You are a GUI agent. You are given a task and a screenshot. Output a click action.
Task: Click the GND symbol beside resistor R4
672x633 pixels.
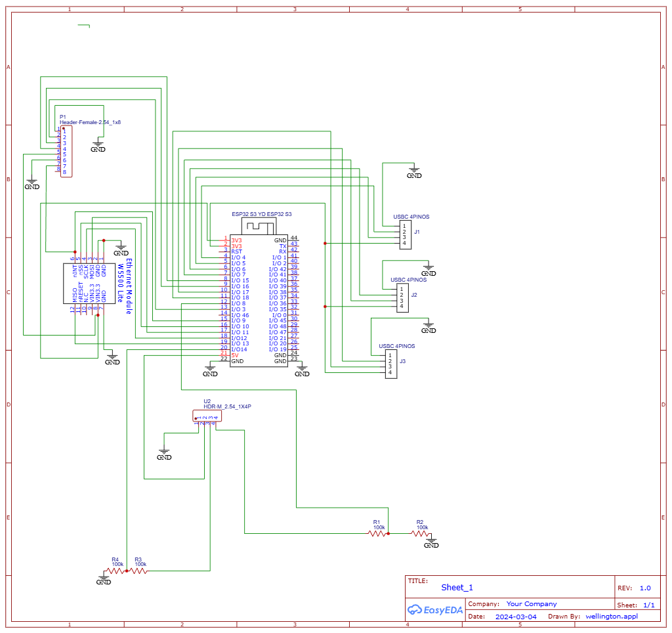pyautogui.click(x=103, y=579)
